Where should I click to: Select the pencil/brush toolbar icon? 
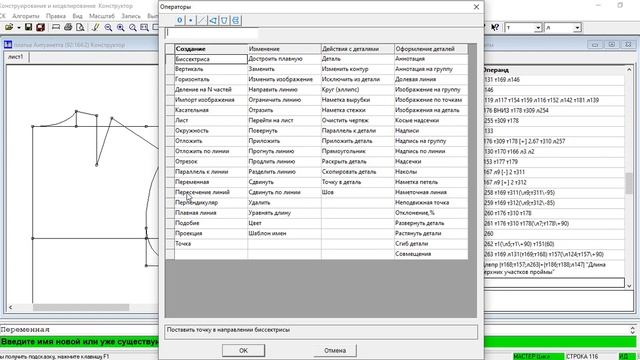96,27
